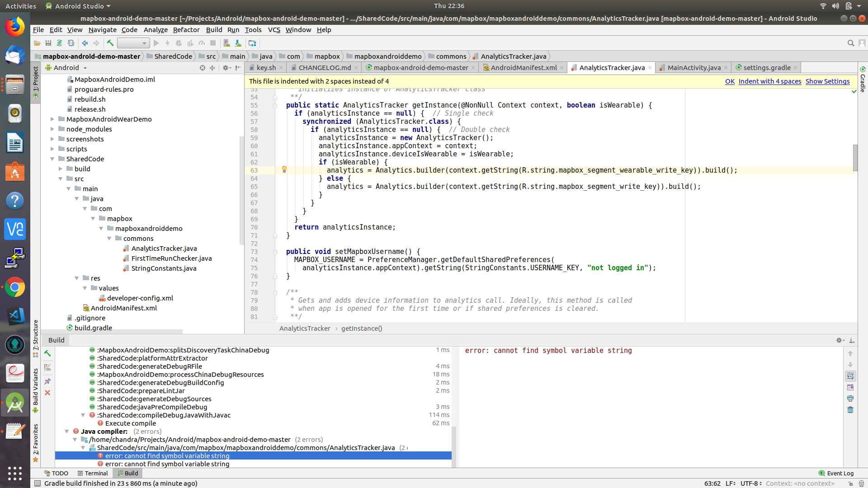This screenshot has height=488, width=868.
Task: Click the Search everywhere magnifier icon
Action: coord(851,43)
